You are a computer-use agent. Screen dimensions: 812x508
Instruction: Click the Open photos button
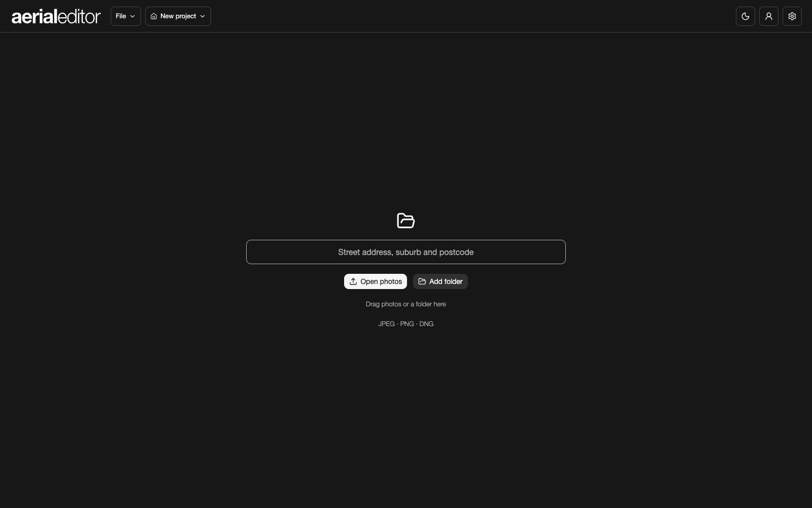tap(376, 281)
